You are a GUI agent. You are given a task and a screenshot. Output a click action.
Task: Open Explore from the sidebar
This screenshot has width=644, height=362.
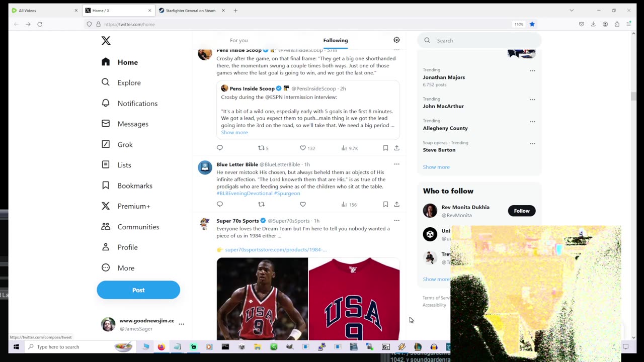[121, 82]
